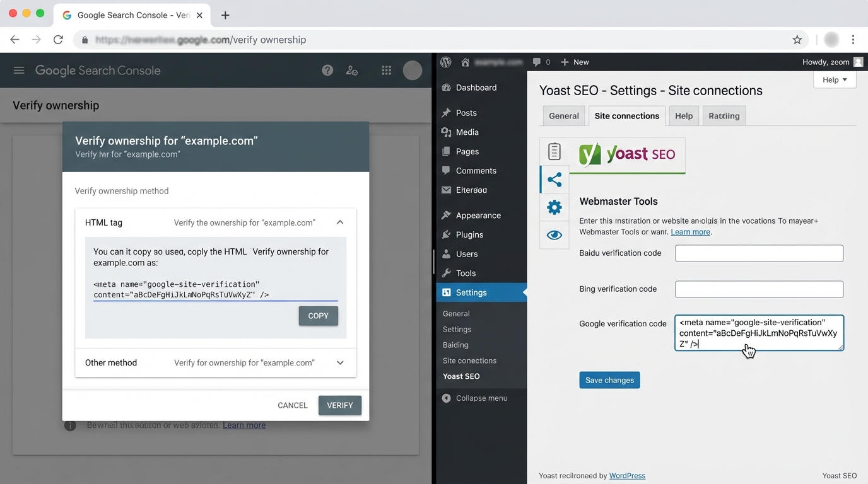868x484 pixels.
Task: Click the Plugins plug icon
Action: point(446,234)
